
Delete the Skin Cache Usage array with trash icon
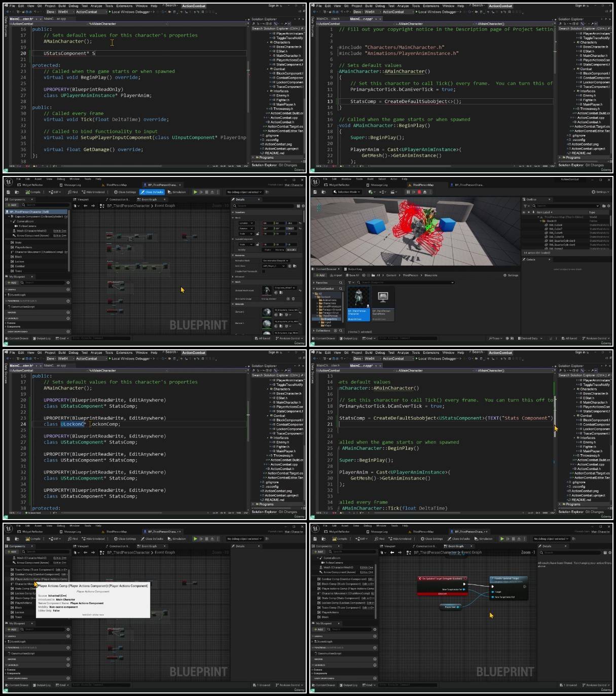coord(293,299)
